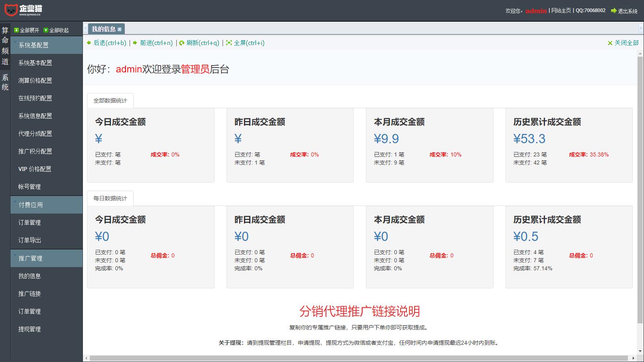Open 提现管理 in the sidebar
Screen dimensions: 644x362
point(29,329)
